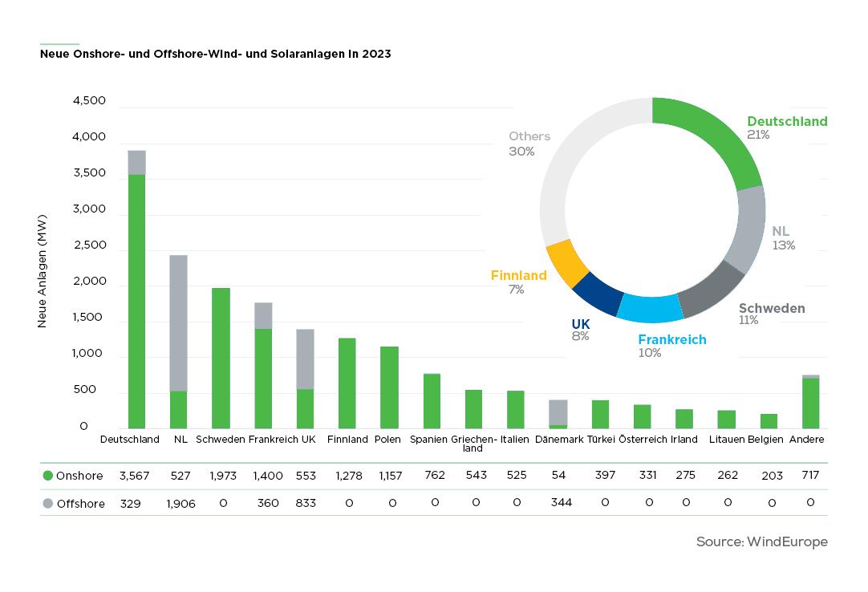Click the Italien axis label
868x592 pixels.
coord(514,439)
